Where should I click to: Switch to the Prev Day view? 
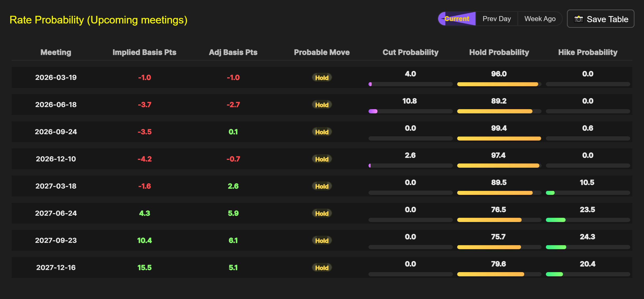point(496,19)
